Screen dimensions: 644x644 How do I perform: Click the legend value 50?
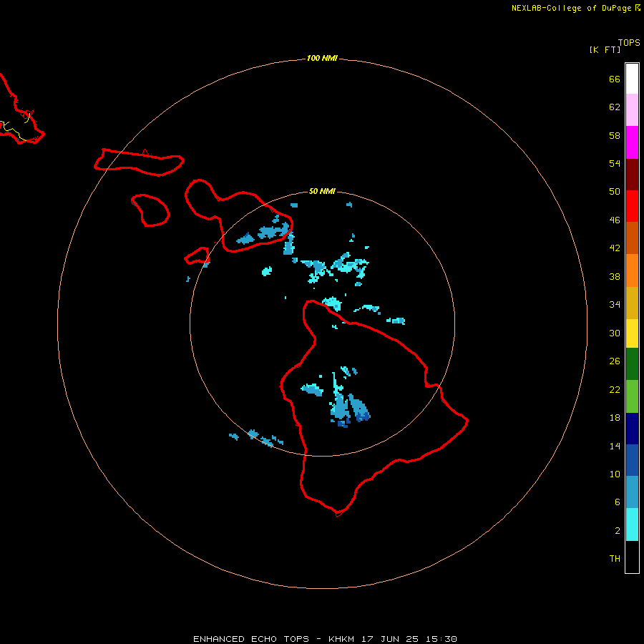615,192
